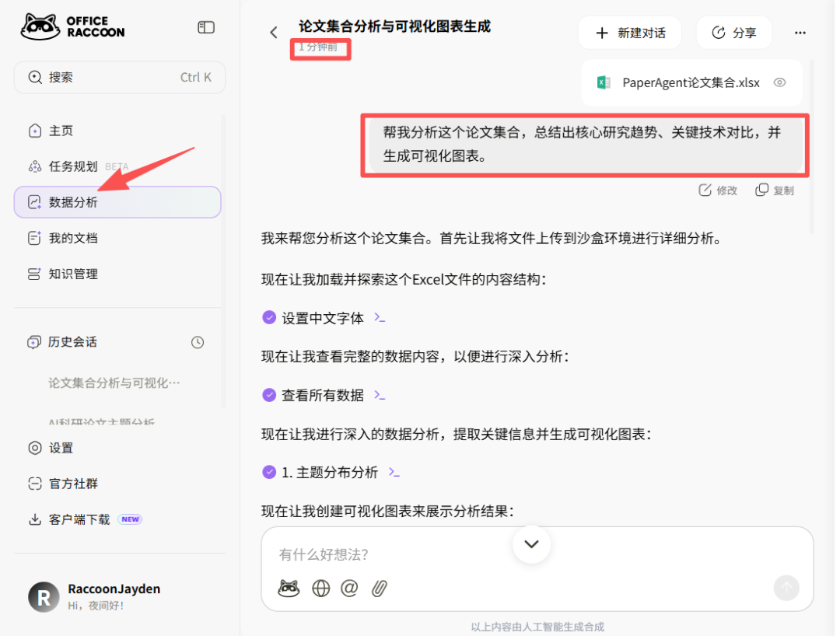Go back with the left chevron

pos(274,33)
